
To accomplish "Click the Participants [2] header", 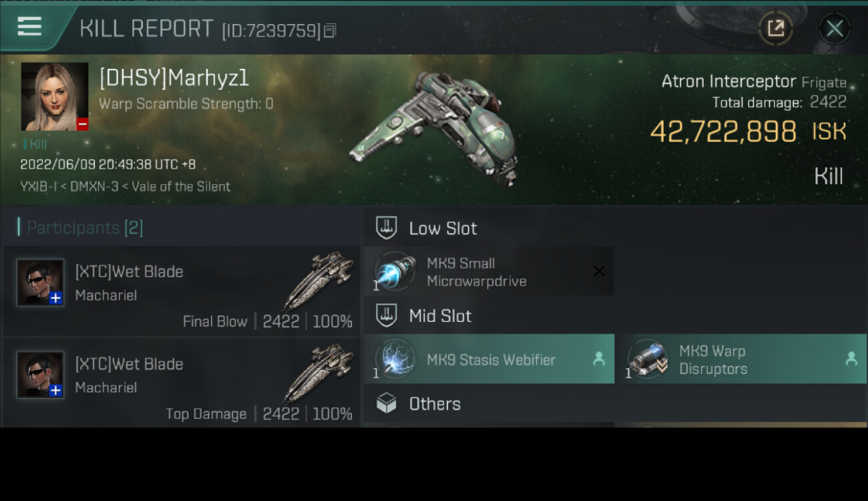I will 84,228.
